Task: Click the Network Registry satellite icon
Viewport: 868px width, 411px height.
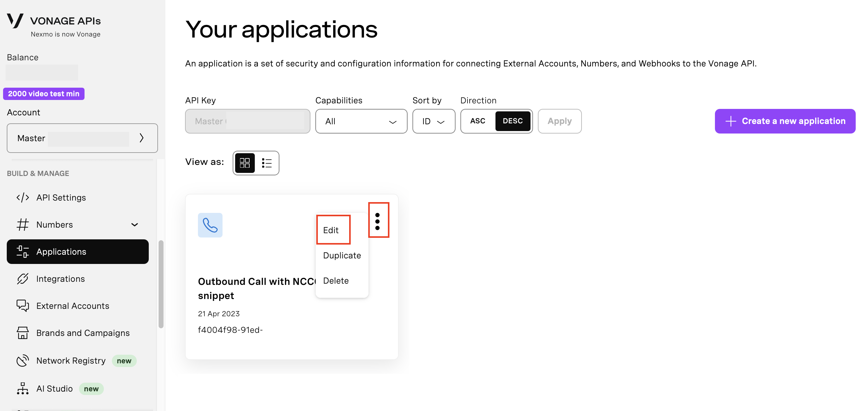Action: pyautogui.click(x=22, y=361)
